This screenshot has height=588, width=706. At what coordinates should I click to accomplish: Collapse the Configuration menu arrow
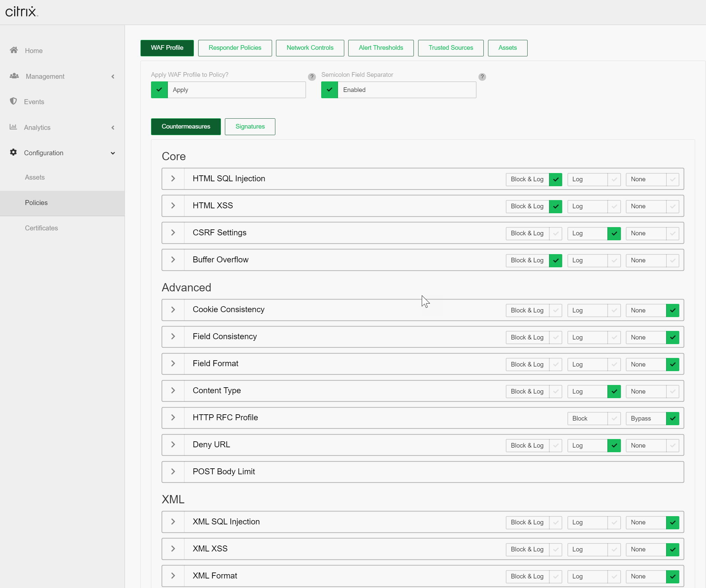click(113, 153)
